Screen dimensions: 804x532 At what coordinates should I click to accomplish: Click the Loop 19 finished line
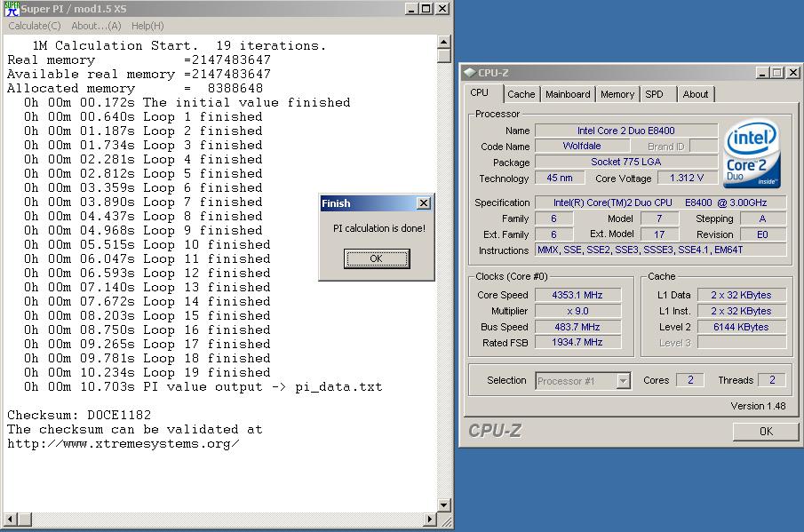(x=147, y=373)
